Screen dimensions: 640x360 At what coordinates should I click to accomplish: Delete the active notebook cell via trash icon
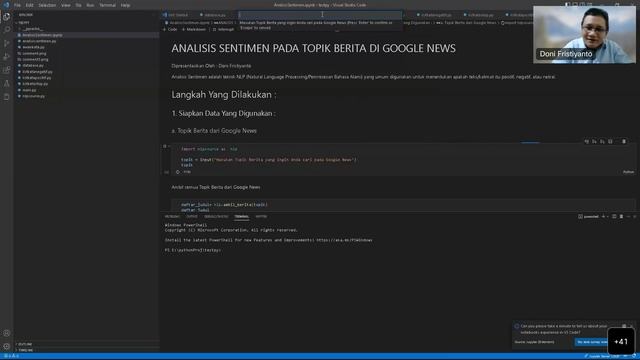pos(624,142)
